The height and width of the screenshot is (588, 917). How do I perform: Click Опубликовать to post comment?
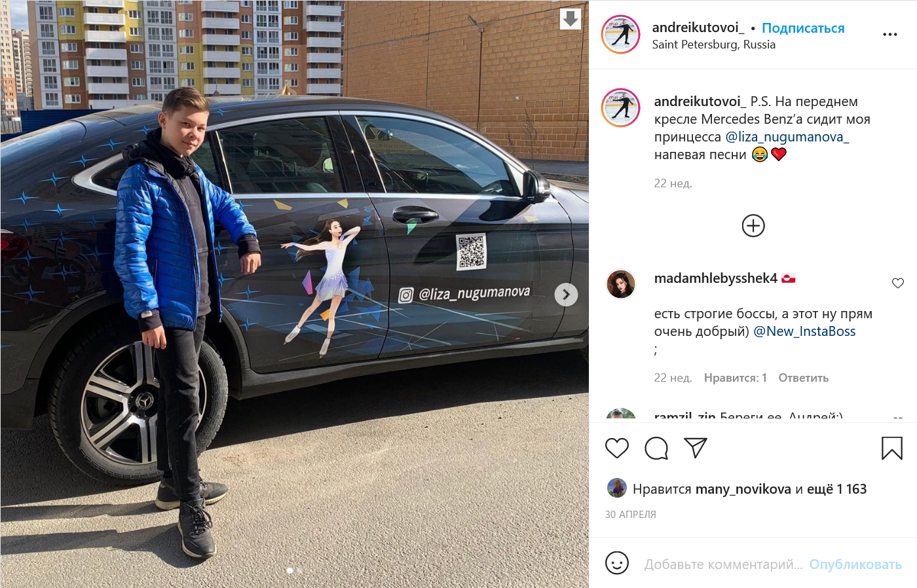click(855, 564)
